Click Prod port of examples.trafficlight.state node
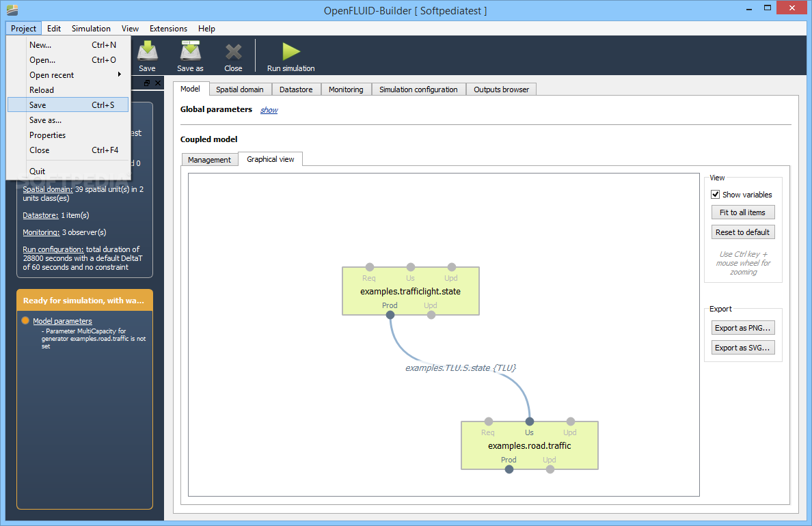 click(390, 315)
